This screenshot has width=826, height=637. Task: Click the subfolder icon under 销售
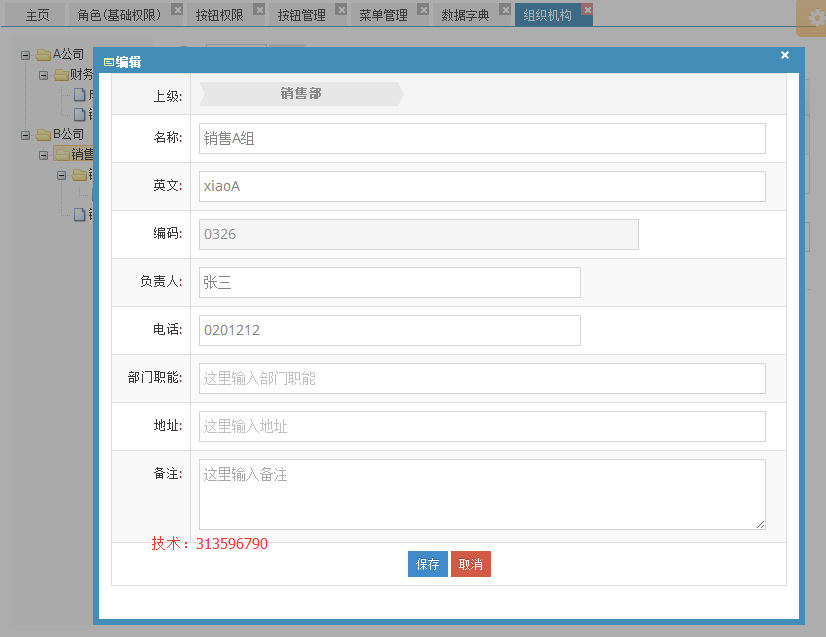tap(80, 174)
